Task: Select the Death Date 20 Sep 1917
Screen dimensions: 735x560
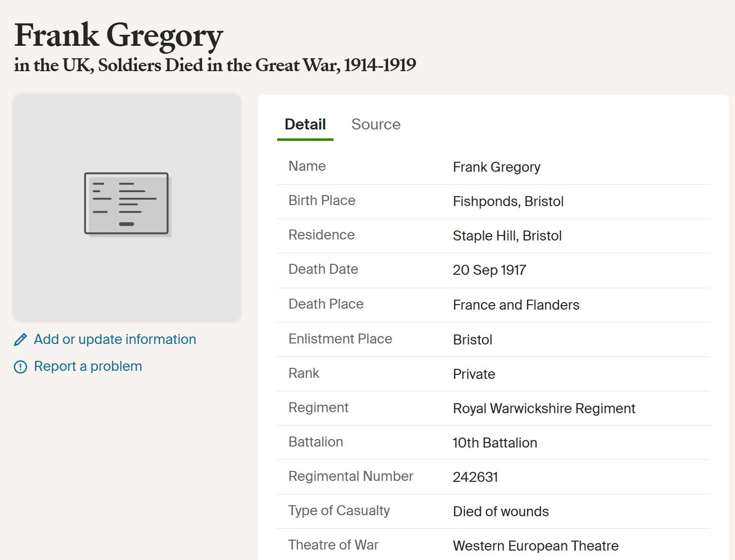Action: coord(489,270)
